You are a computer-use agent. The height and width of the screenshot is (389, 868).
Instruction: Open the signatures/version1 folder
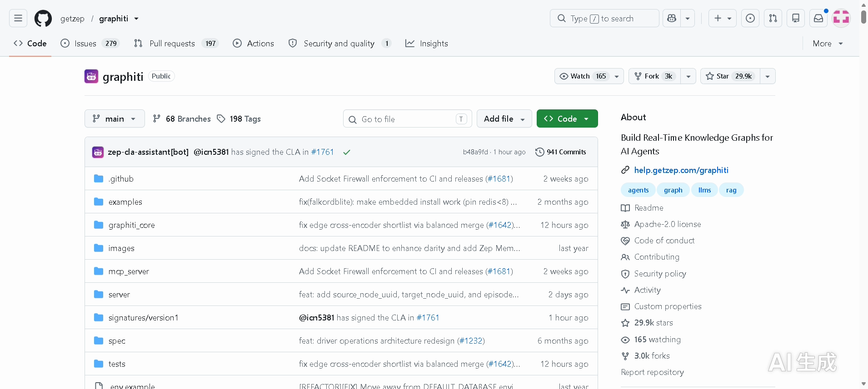point(143,318)
